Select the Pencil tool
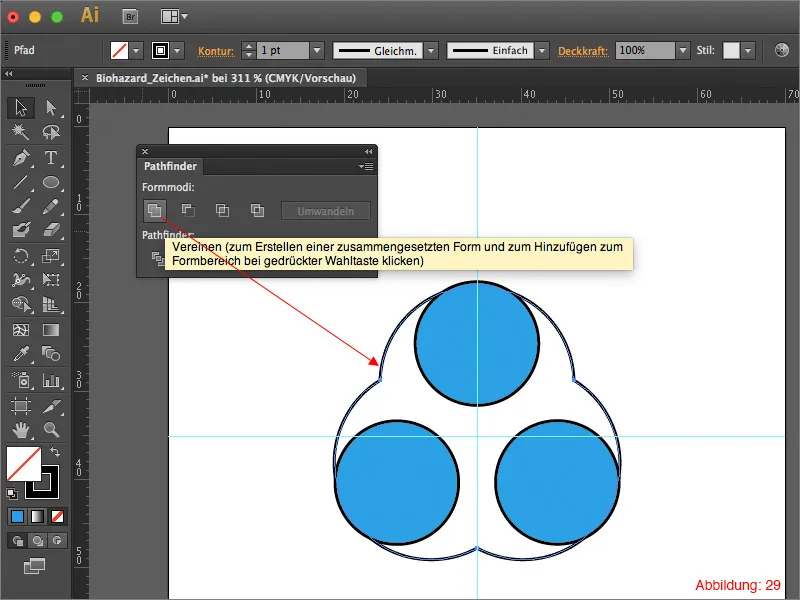This screenshot has width=800, height=600. tap(51, 207)
